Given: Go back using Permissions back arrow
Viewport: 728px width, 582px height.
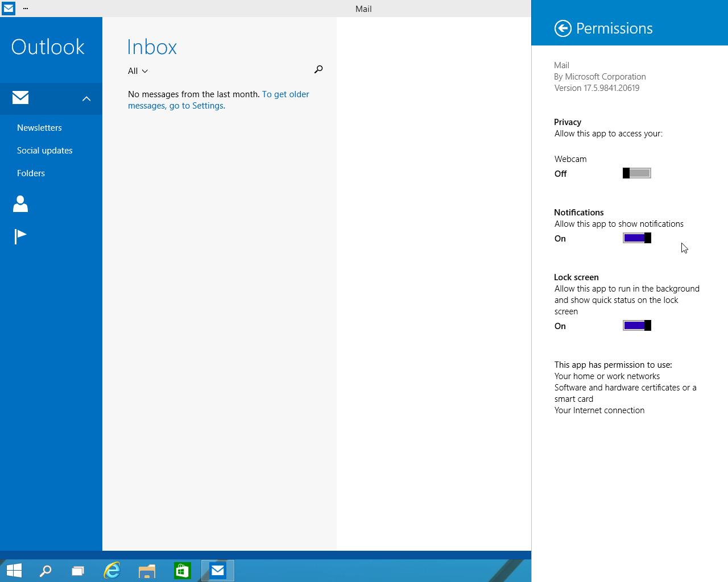Looking at the screenshot, I should 562,28.
